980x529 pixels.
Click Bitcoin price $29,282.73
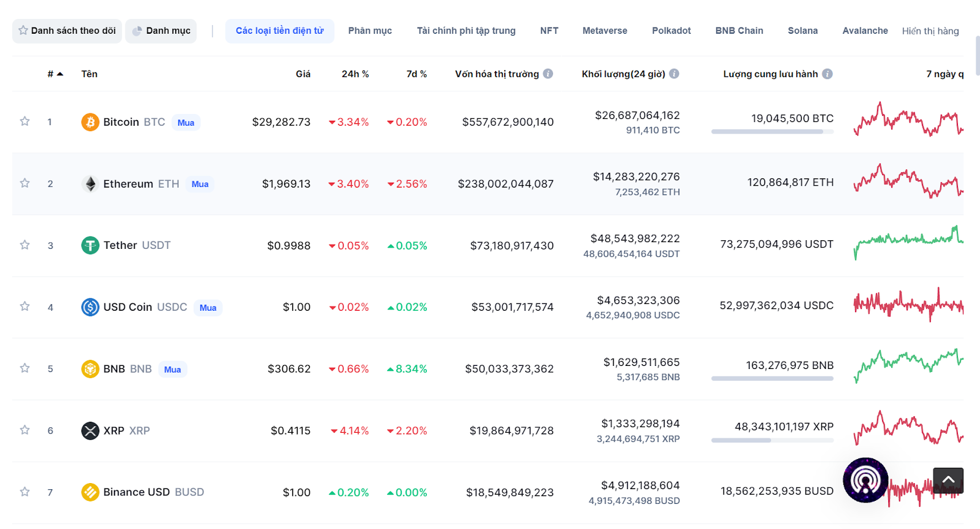(x=281, y=122)
